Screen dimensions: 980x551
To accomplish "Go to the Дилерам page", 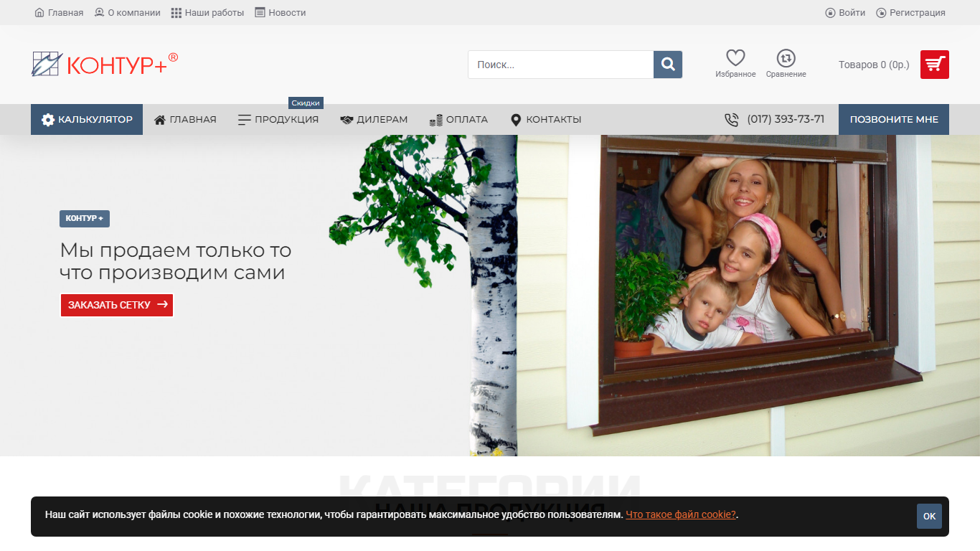I will pos(374,120).
